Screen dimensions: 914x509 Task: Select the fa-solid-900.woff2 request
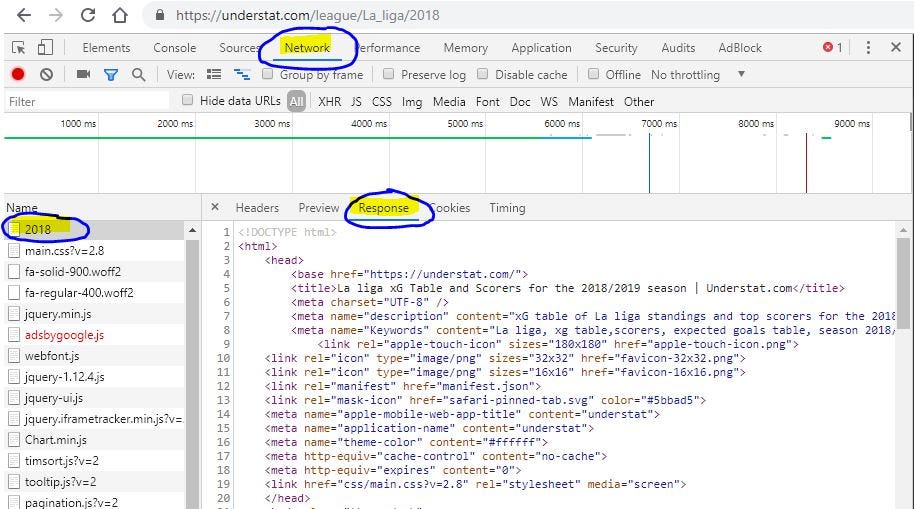[x=96, y=272]
